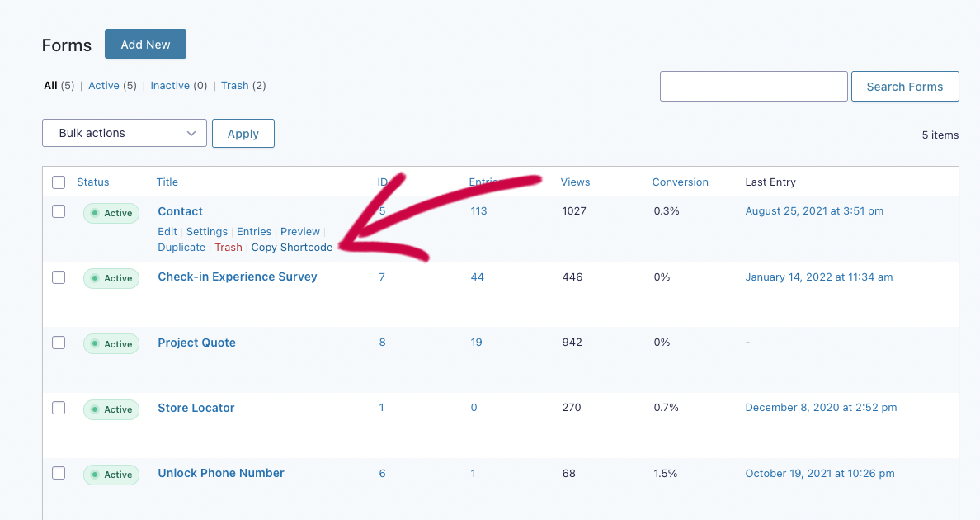The width and height of the screenshot is (980, 520).
Task: Open Settings for the Contact form
Action: tap(207, 231)
